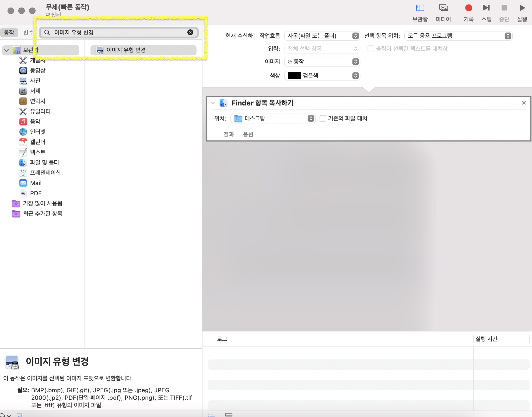Open the 결과 tab in action
Screen dimensions: 532x417
coord(229,135)
